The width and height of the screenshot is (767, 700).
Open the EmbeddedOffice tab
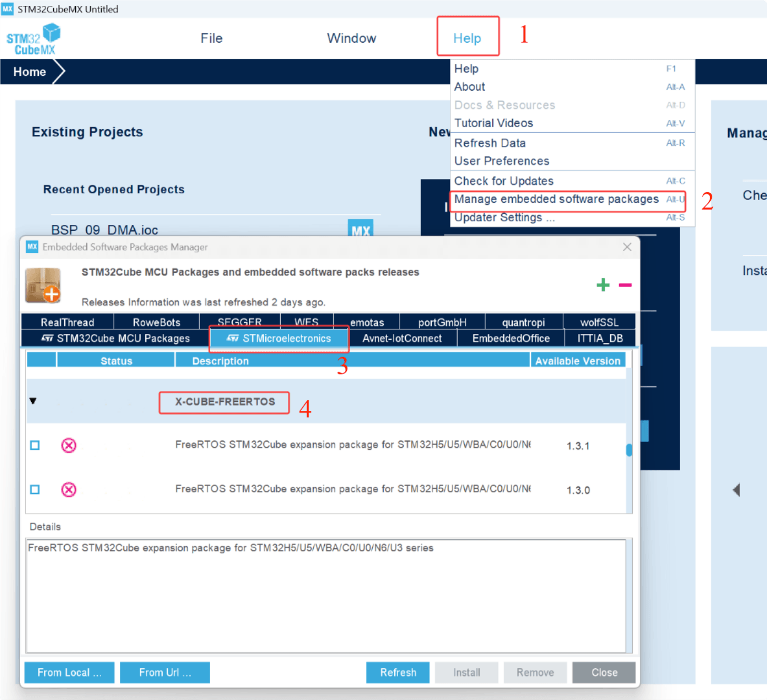(x=511, y=338)
